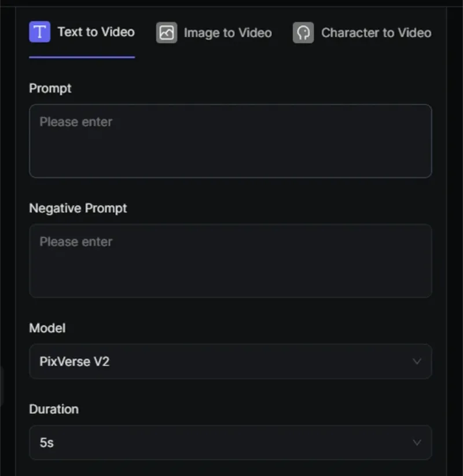Click the purple underline beneath the active tab

pos(82,57)
